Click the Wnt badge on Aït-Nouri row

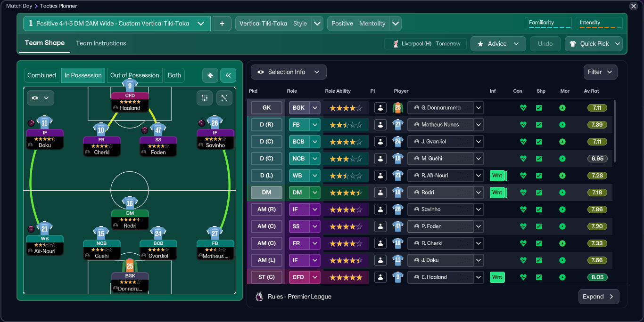coord(497,176)
